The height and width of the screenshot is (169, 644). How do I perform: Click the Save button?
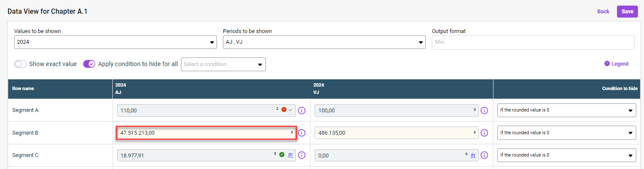(x=627, y=12)
